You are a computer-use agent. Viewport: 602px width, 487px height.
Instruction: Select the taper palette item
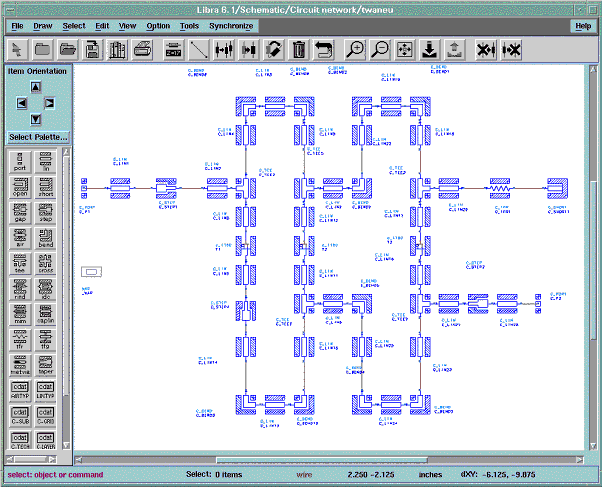pos(45,364)
